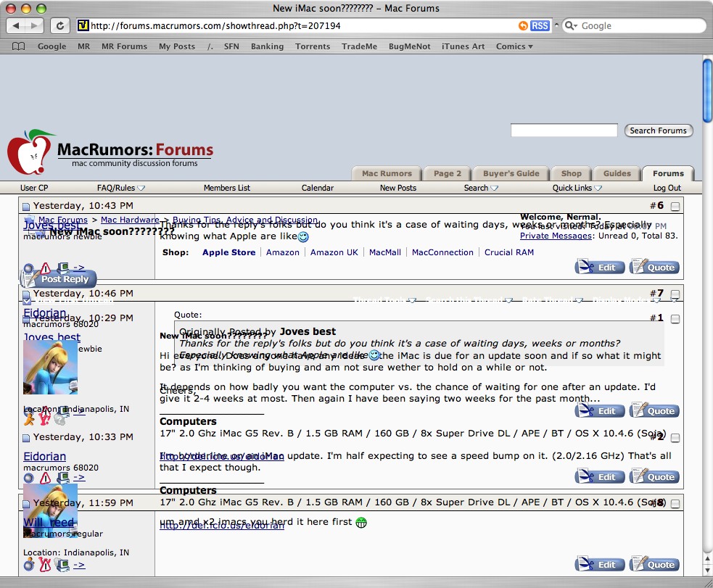
Task: Go back with Safari's back arrow
Action: coord(16,25)
